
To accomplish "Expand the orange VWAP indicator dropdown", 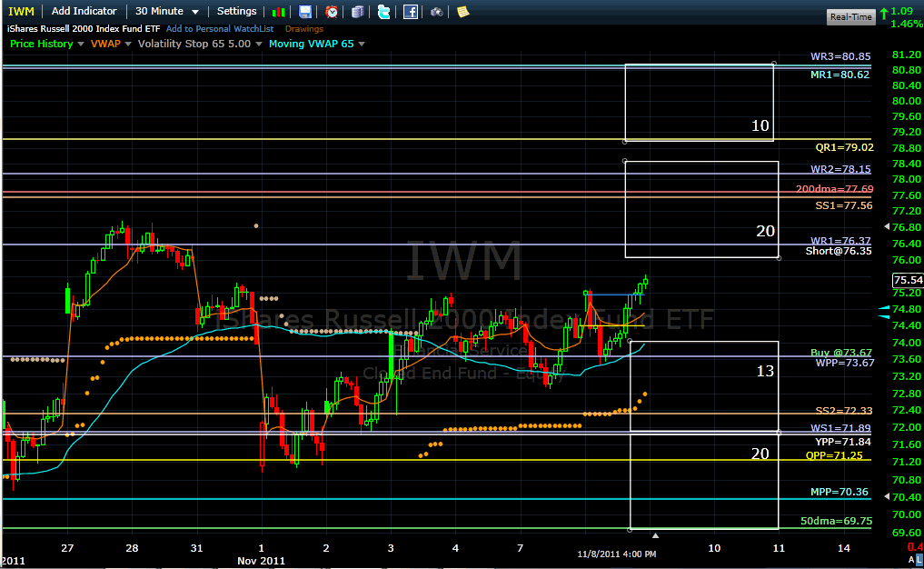I will coord(127,45).
